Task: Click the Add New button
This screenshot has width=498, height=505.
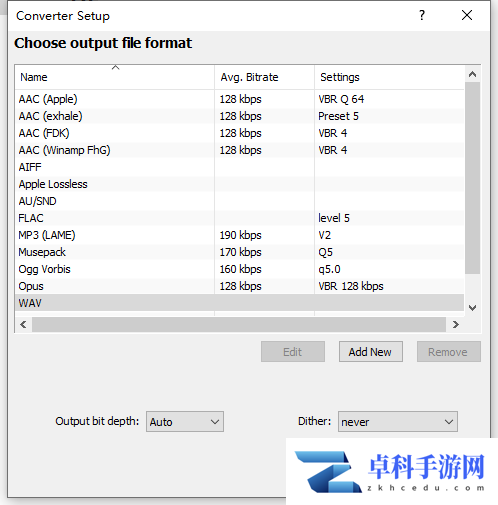Action: (371, 352)
